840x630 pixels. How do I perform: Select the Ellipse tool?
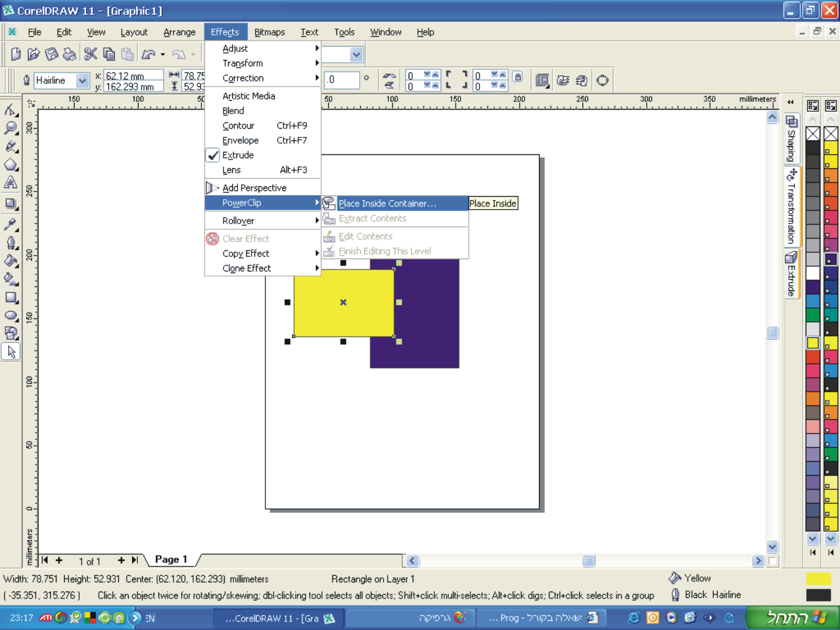[10, 316]
